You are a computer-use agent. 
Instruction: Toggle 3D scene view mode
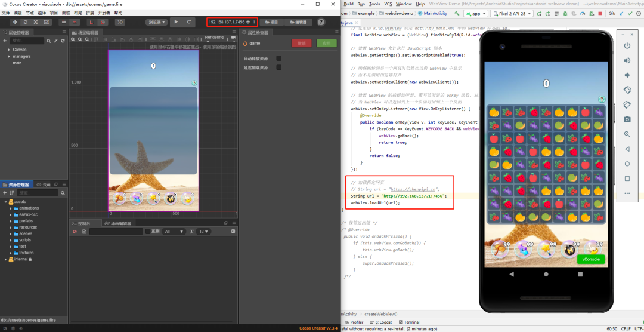120,22
